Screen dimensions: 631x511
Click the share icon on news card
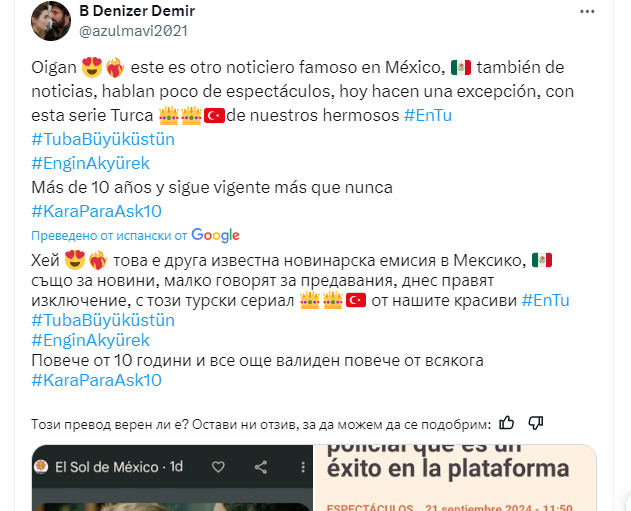click(261, 467)
